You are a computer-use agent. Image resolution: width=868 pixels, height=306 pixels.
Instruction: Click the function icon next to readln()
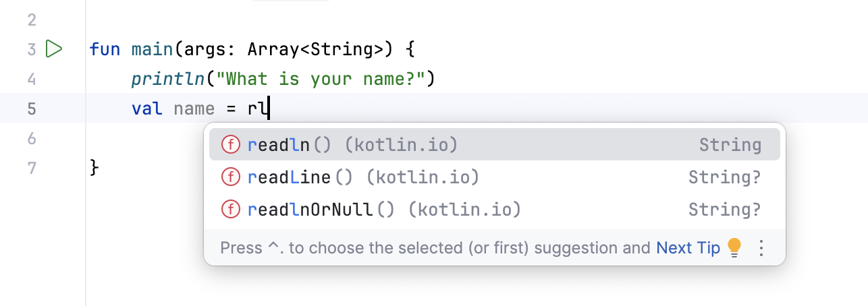[x=232, y=145]
